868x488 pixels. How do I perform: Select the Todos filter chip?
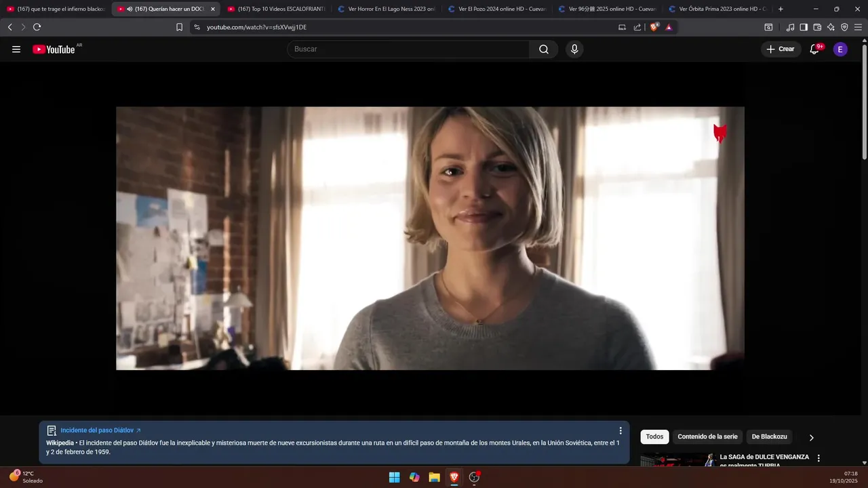point(654,437)
